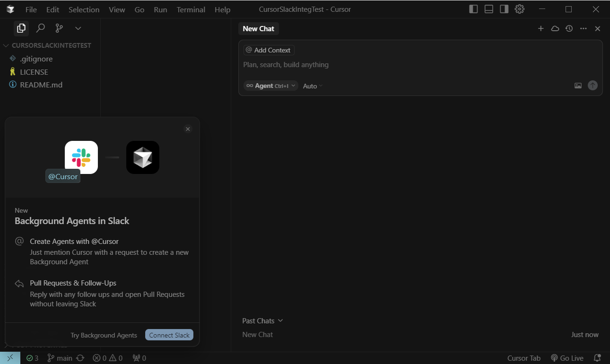Toggle the secondary sidebar panel visibility
The height and width of the screenshot is (364, 610).
click(x=504, y=9)
